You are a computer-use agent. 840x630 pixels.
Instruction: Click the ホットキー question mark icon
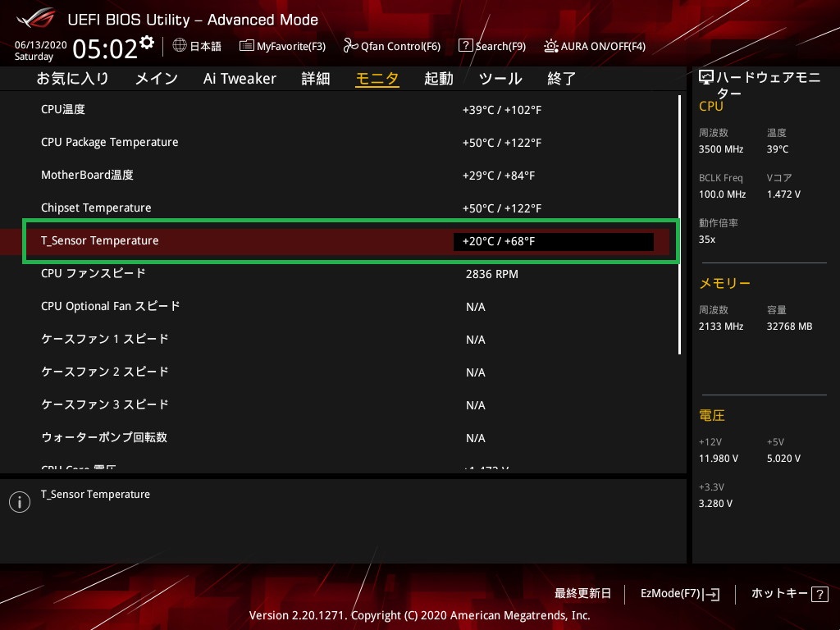pos(819,594)
